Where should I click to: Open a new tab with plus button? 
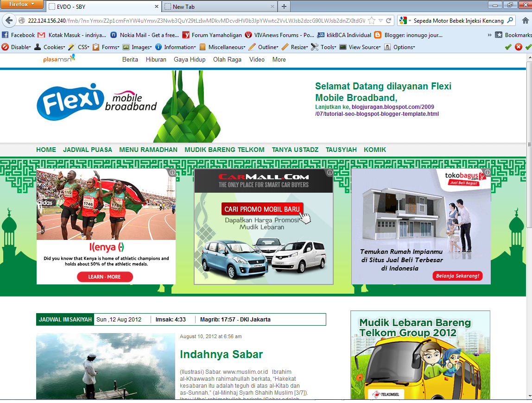pyautogui.click(x=284, y=6)
